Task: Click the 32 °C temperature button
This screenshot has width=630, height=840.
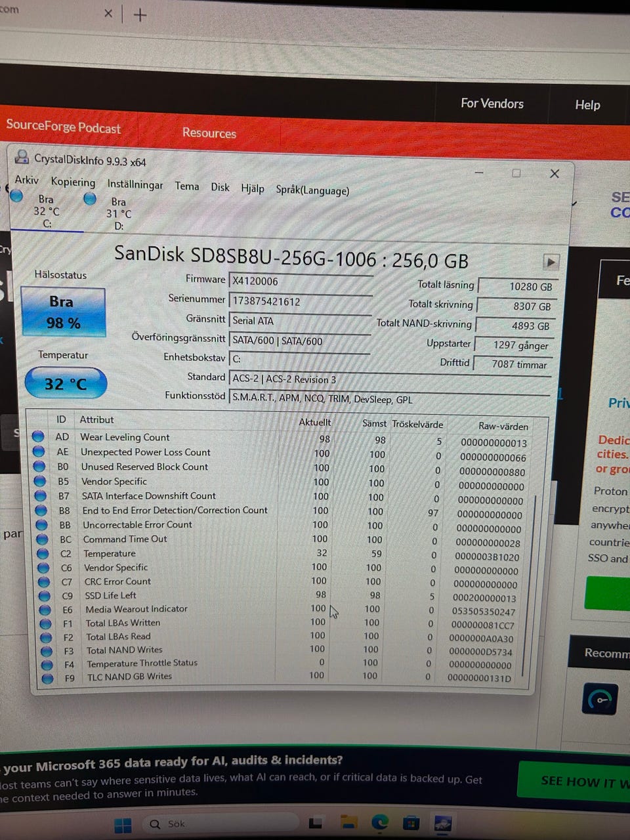Action: 66,383
